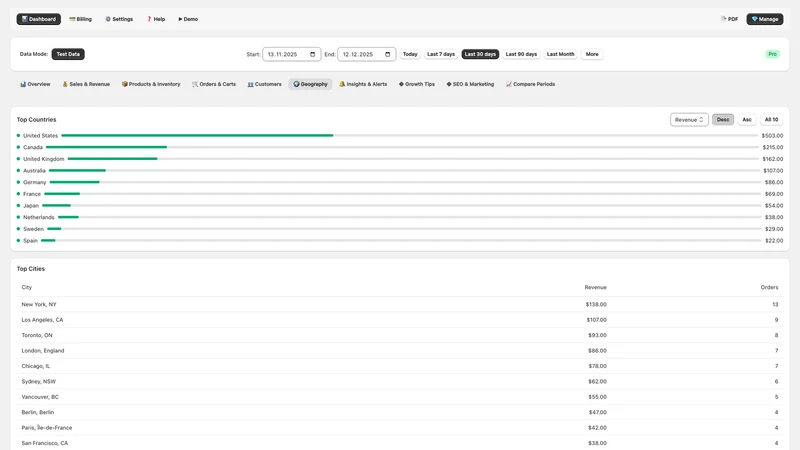Select the Vancouver, BC row

[x=400, y=396]
